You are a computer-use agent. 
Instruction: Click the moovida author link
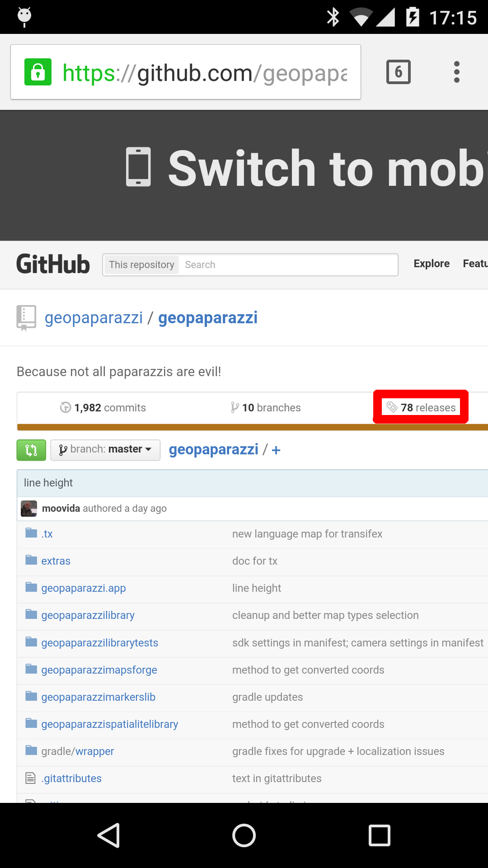(61, 509)
